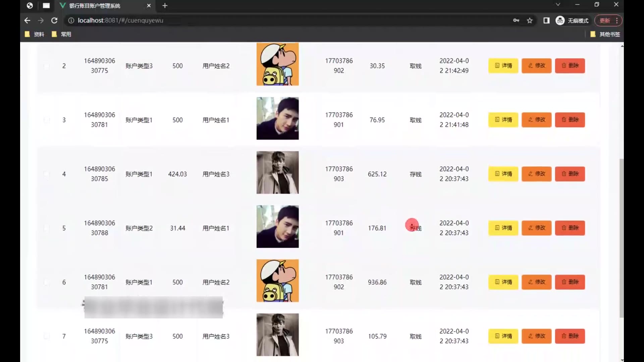Check the checkbox for row 3
Image resolution: width=644 pixels, height=362 pixels.
[47, 120]
